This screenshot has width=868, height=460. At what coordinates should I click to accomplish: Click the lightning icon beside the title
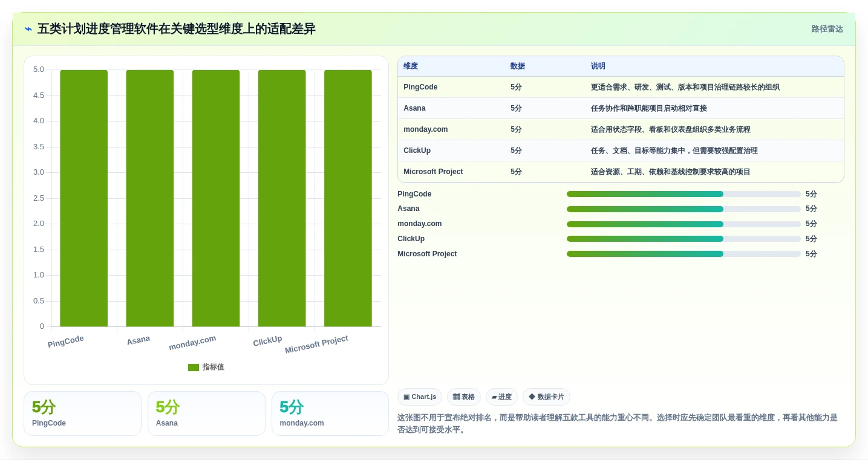[28, 29]
